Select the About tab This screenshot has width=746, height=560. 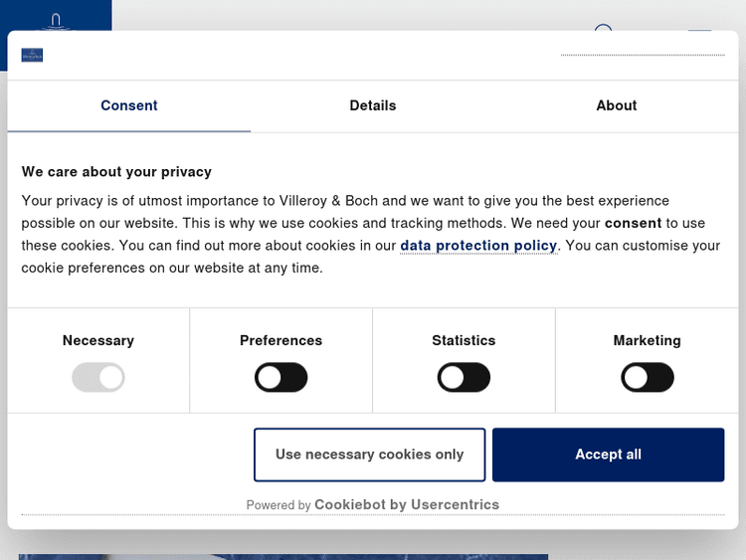[617, 105]
